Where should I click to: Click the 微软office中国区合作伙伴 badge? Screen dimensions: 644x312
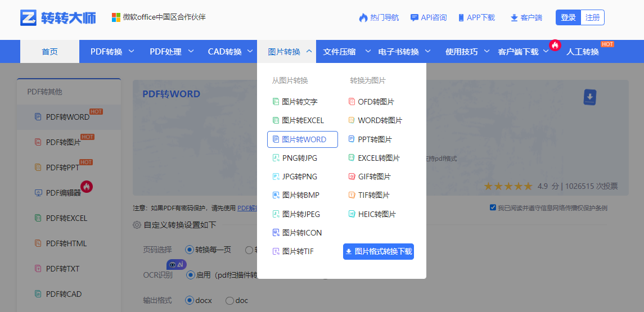click(159, 17)
